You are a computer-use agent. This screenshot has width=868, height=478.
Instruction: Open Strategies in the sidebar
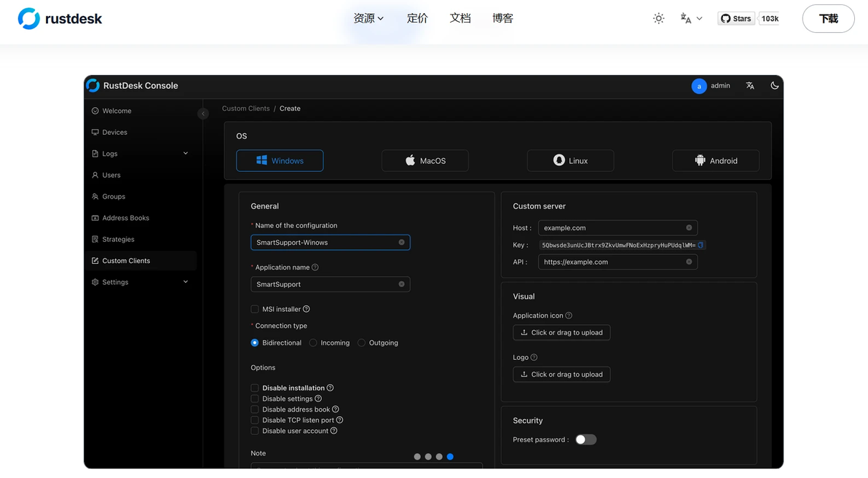coord(141,239)
